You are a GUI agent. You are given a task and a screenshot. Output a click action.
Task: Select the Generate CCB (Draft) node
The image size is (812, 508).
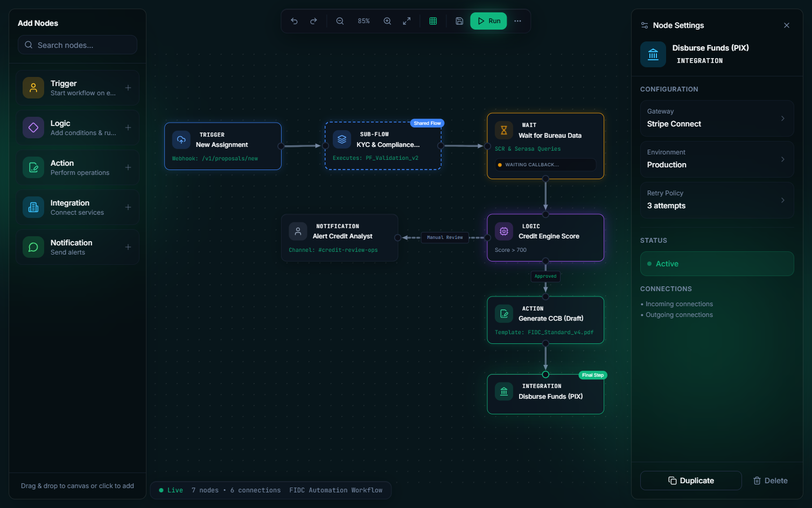coord(545,320)
